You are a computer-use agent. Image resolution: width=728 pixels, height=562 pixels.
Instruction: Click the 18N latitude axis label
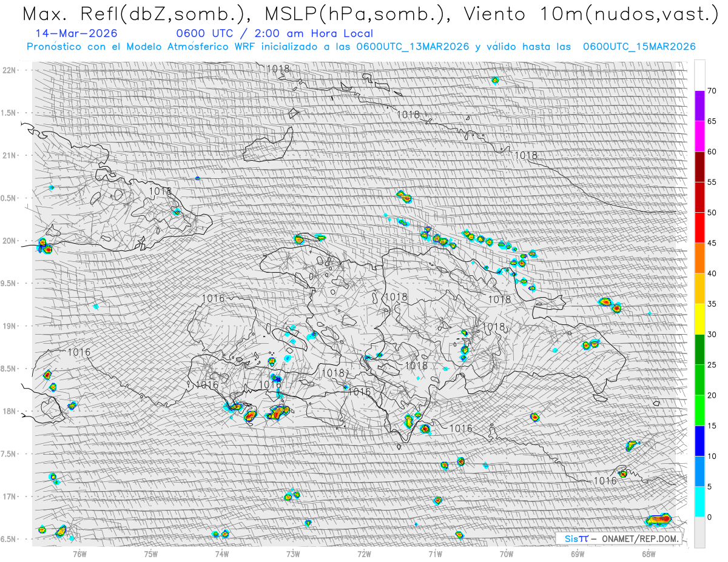point(10,412)
